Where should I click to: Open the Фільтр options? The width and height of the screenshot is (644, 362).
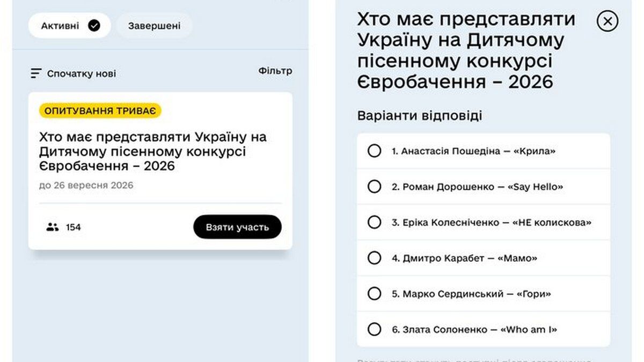coord(275,71)
